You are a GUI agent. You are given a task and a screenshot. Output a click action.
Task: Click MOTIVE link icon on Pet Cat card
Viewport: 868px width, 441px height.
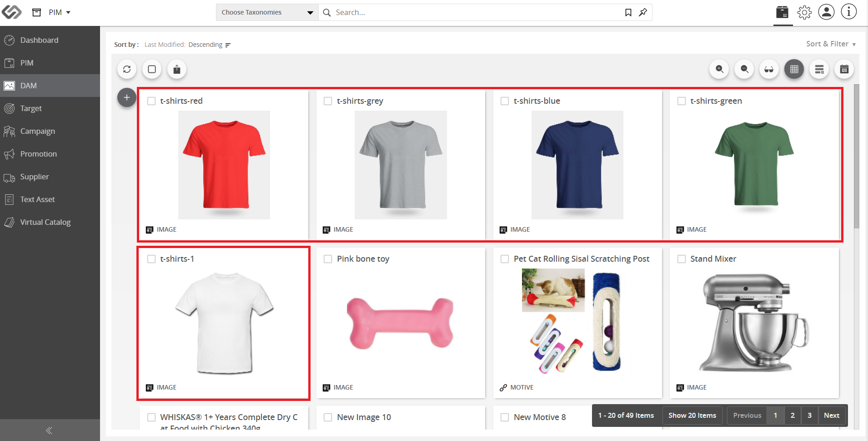pos(503,388)
